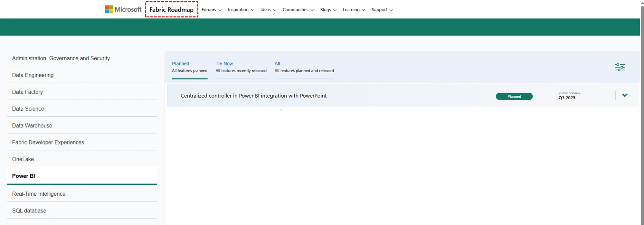Expand the Centralized controller feature row
644x225 pixels.
coord(625,95)
